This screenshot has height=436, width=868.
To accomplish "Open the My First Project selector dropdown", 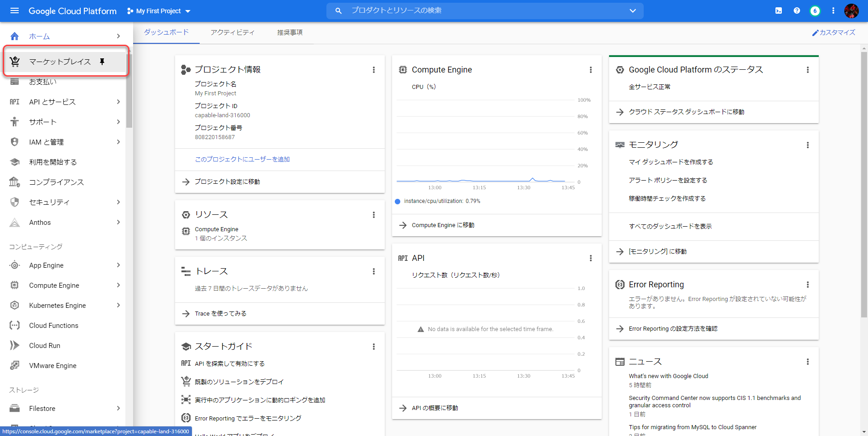I will point(159,11).
